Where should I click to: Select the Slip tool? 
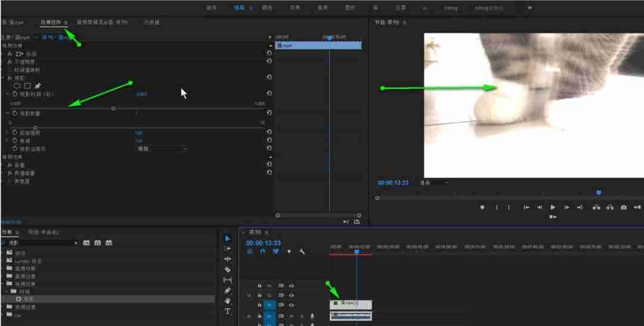(x=228, y=280)
